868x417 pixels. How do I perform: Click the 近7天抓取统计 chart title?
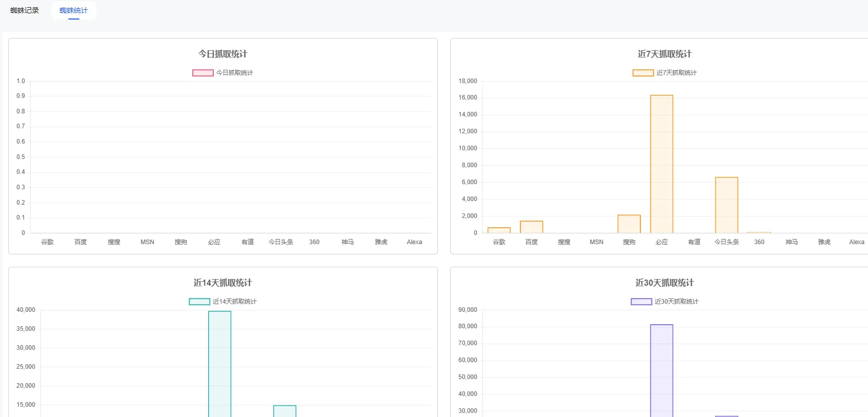[x=665, y=54]
